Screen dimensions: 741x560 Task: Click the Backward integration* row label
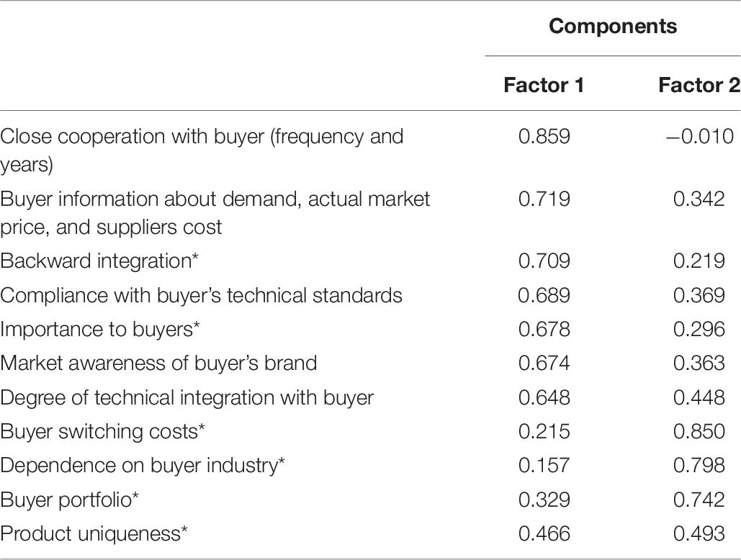tap(99, 261)
